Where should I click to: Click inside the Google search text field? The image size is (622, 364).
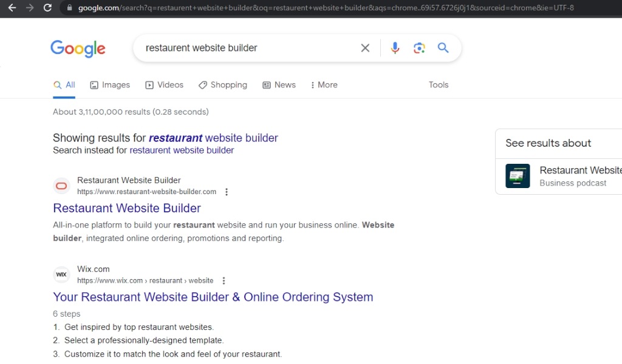[243, 48]
